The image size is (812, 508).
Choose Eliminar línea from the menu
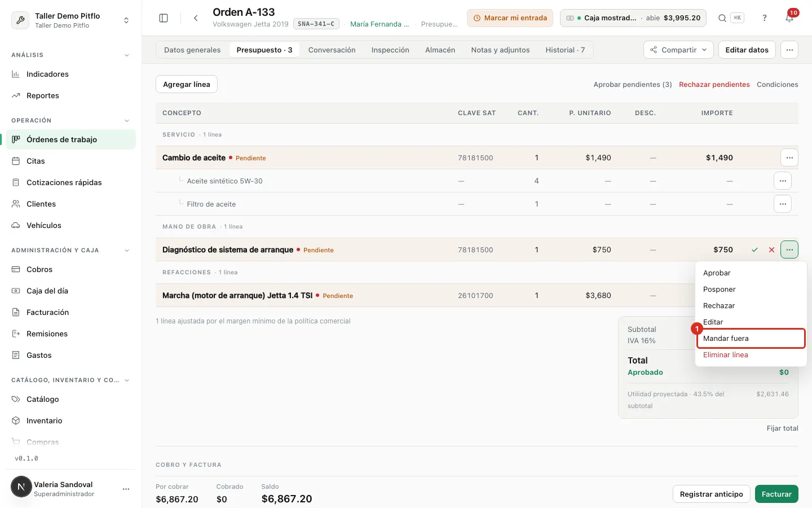tap(751, 355)
